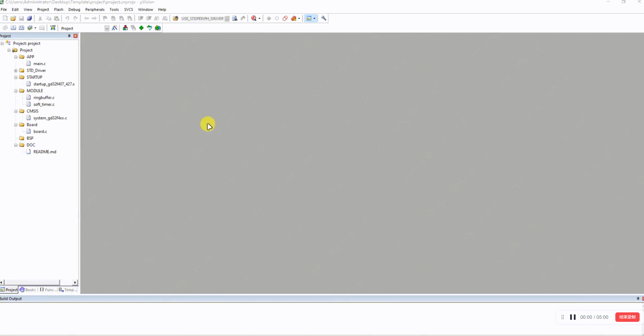Open Configuration wrench icon

coord(324,18)
